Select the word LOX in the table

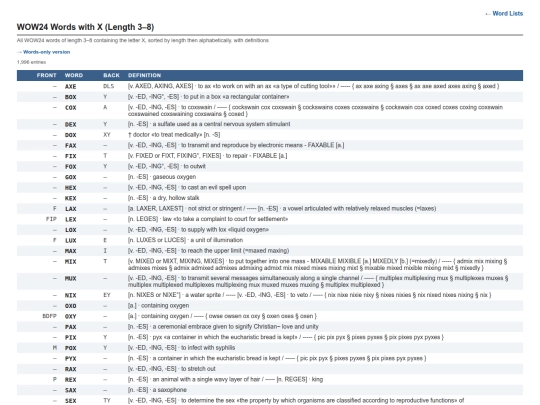pyautogui.click(x=71, y=230)
